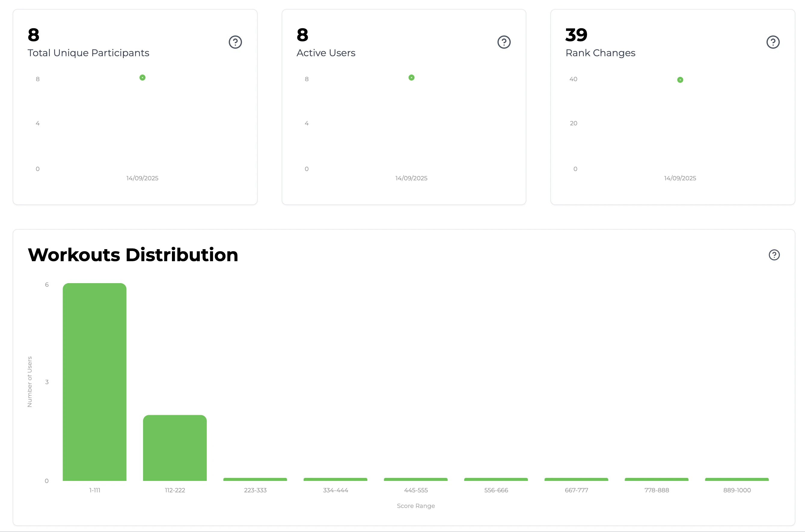805x532 pixels.
Task: Click the 334-444 score range bar
Action: tap(335, 479)
